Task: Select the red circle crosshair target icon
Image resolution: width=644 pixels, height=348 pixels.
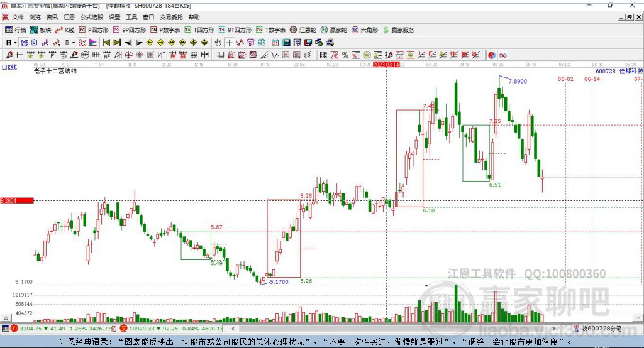Action: tap(128, 55)
